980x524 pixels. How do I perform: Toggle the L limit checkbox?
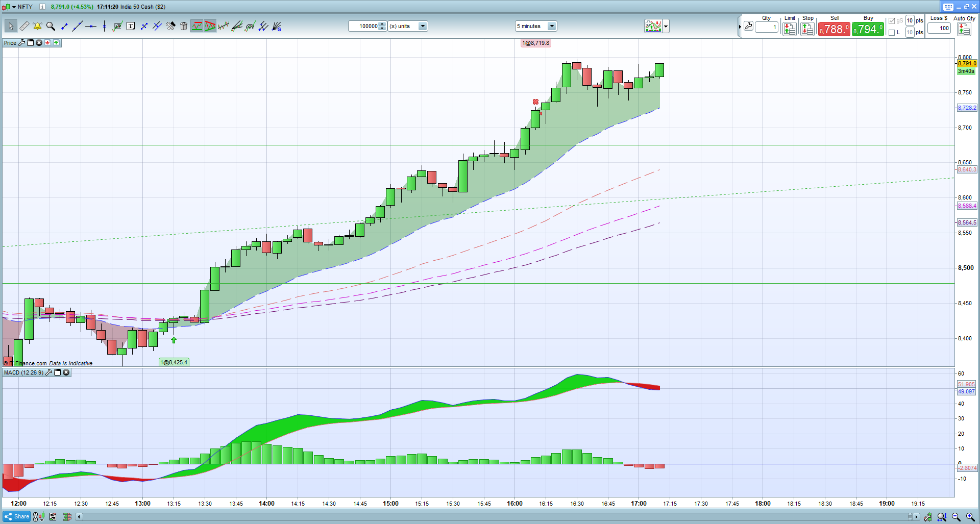(x=892, y=33)
